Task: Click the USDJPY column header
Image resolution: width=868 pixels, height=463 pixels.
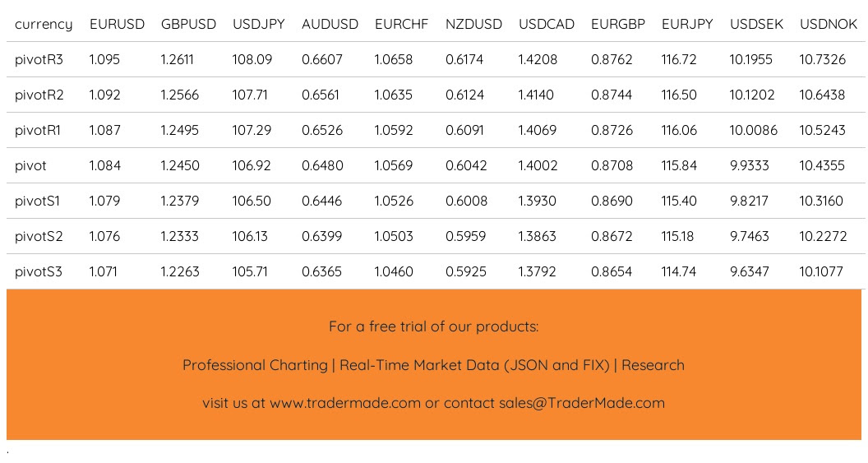Action: 258,24
